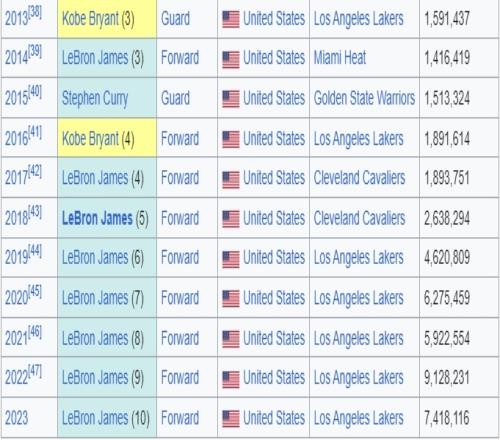Screen dimensions: 500x440
Task: Open the 2022 year link
Action: (16, 378)
